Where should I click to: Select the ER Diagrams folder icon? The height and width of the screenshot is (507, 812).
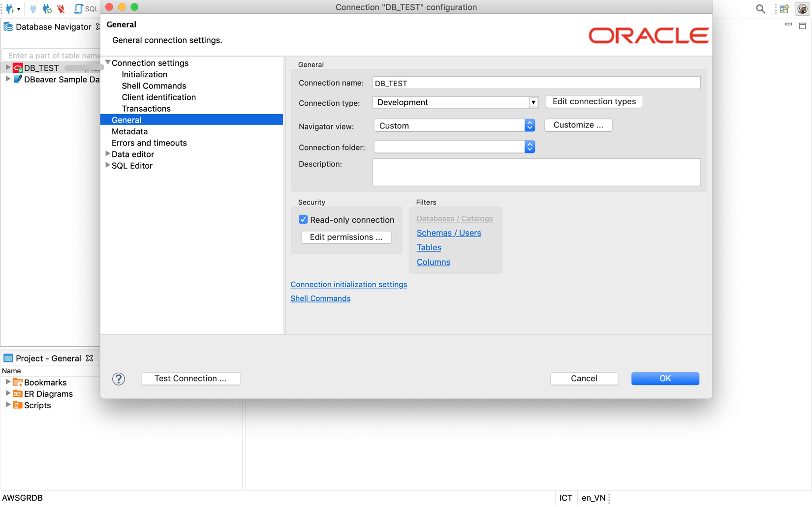18,393
